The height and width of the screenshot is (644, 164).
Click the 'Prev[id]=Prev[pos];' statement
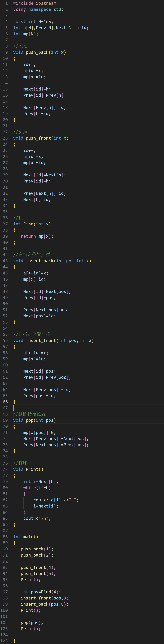click(47, 377)
